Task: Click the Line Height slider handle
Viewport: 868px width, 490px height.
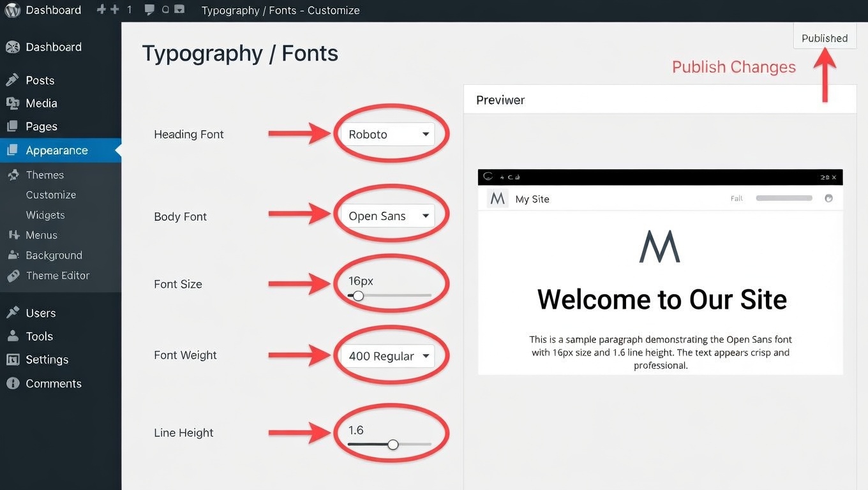Action: click(393, 444)
